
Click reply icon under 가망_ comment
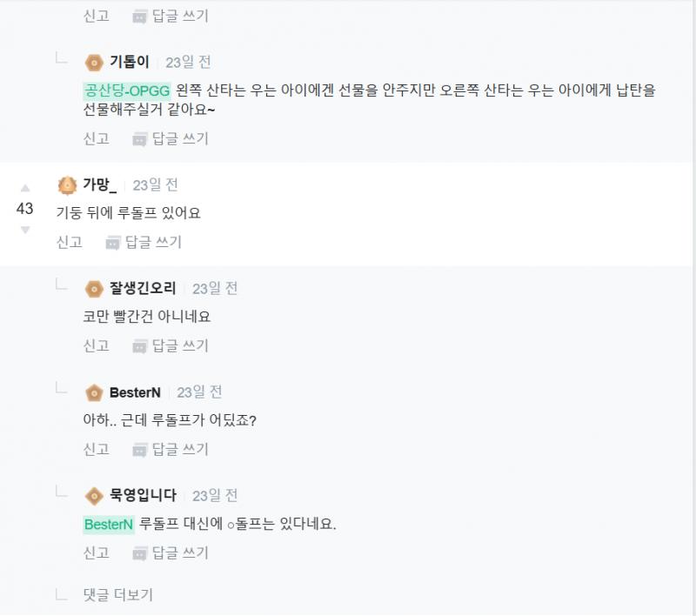[112, 243]
